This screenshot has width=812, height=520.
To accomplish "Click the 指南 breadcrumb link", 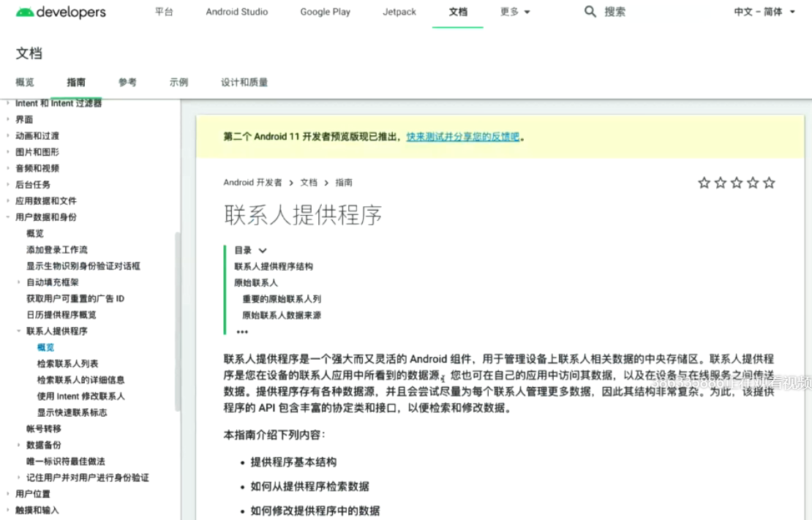I will pyautogui.click(x=344, y=182).
